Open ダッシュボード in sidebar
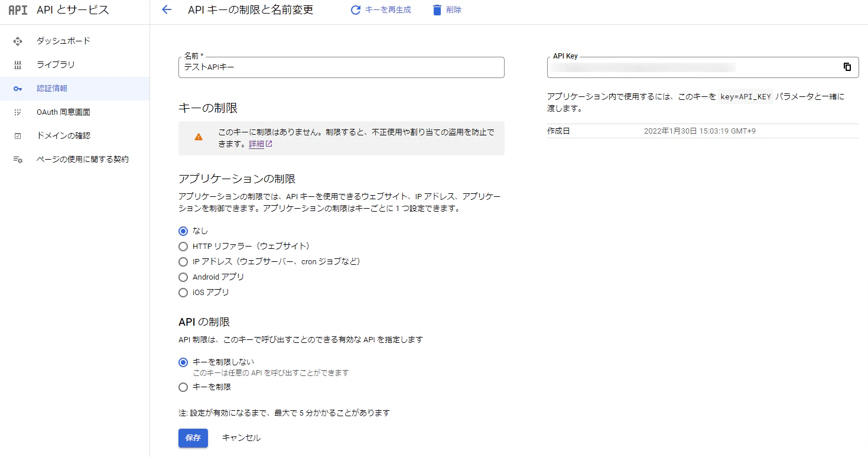 click(x=63, y=41)
